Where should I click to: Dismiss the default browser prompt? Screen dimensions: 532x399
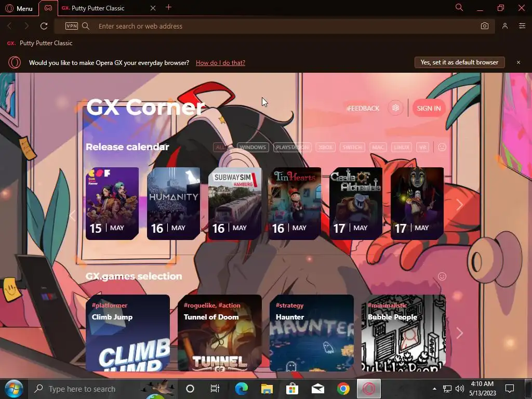point(518,62)
